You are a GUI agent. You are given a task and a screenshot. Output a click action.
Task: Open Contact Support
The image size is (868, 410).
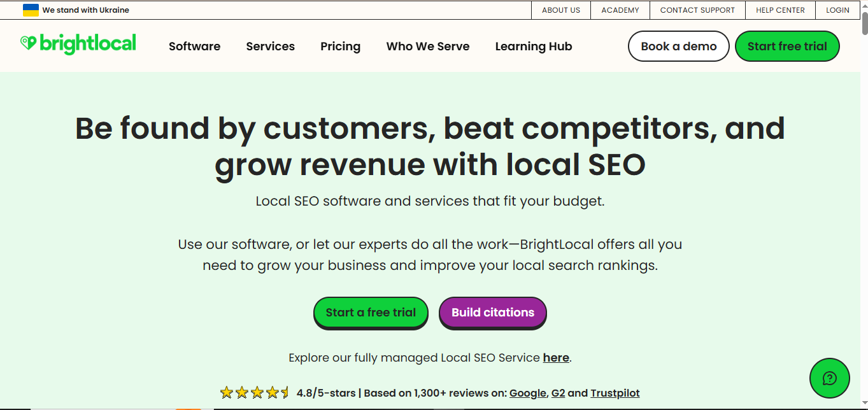(697, 10)
